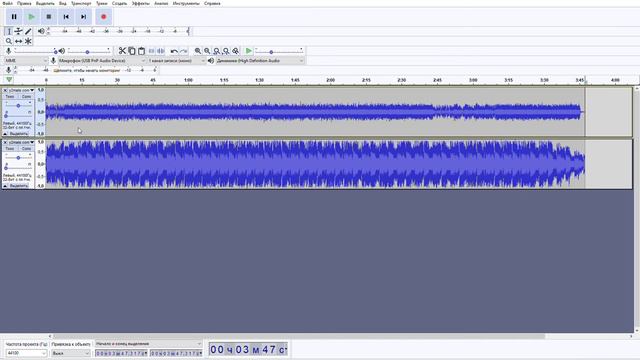Open the Микрофон recording device dropdown

point(102,60)
